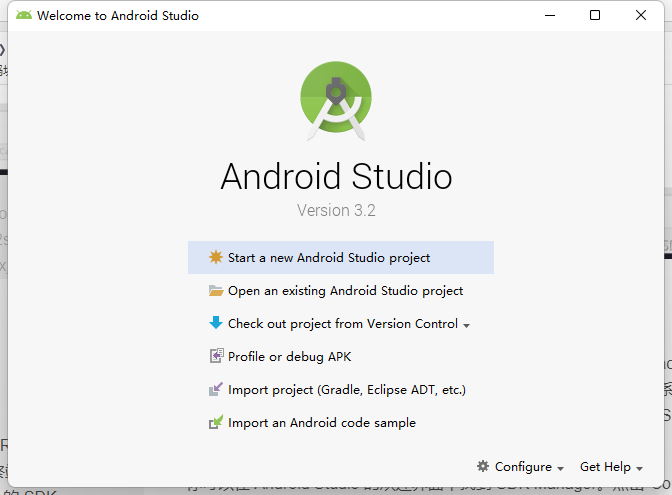This screenshot has width=672, height=495.
Task: Click the blue download arrow Version Control icon
Action: [x=216, y=323]
